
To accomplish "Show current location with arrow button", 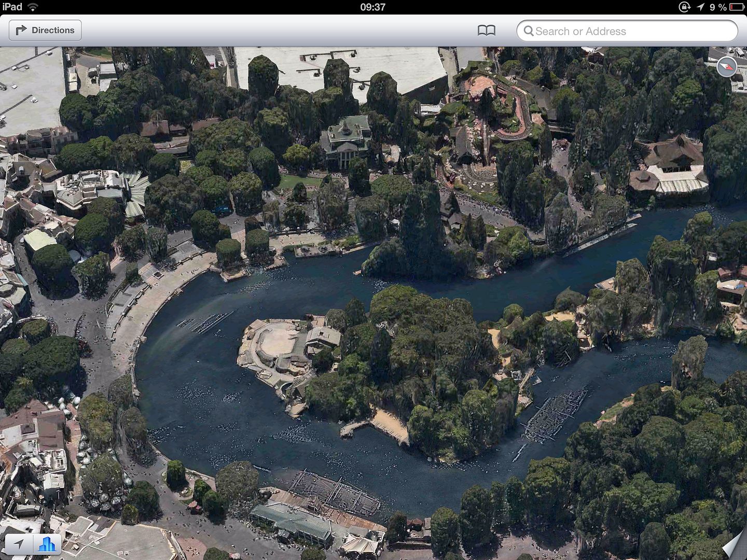I will [x=19, y=544].
